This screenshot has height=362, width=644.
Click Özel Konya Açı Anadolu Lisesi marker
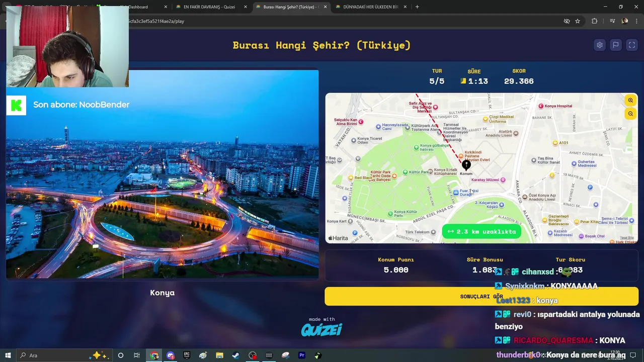525,197
